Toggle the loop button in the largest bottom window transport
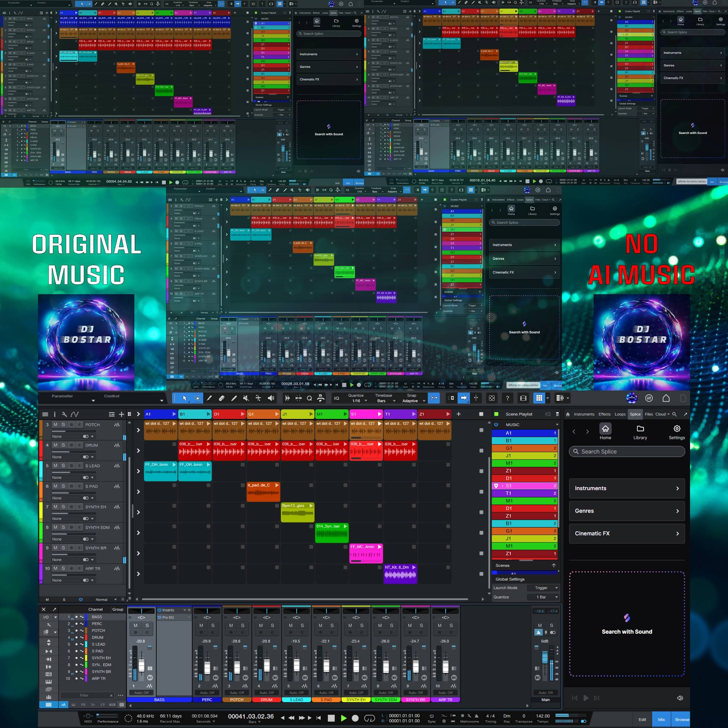 370,718
